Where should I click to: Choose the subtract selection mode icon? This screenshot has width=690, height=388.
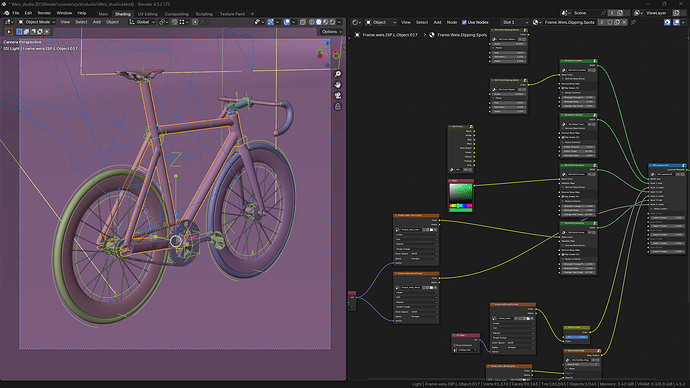tap(33, 32)
